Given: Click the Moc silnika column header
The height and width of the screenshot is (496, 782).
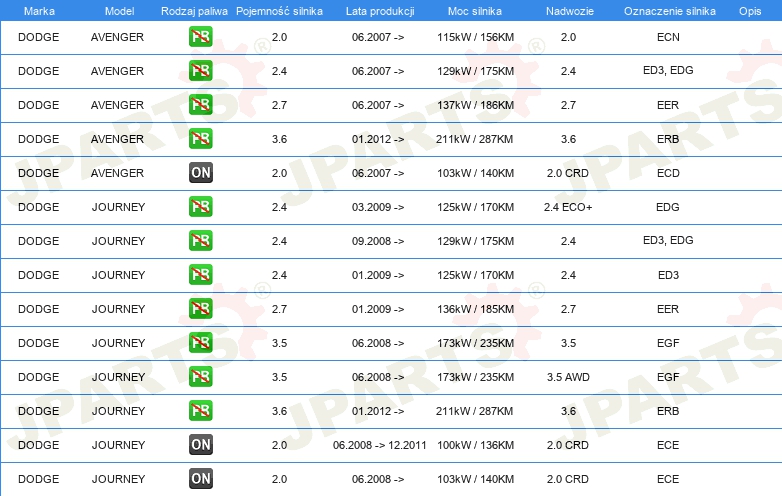Looking at the screenshot, I should [475, 11].
